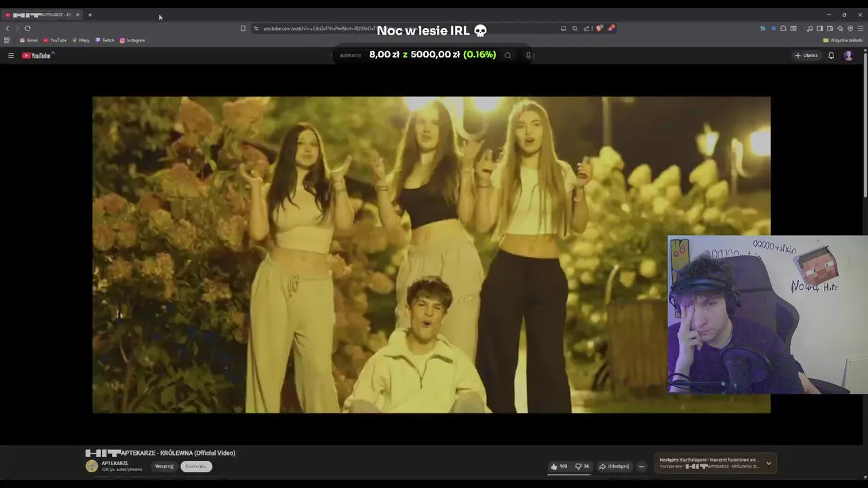Open the APTEKARZE channel avatar
Screen dimensions: 868x488
pyautogui.click(x=92, y=466)
